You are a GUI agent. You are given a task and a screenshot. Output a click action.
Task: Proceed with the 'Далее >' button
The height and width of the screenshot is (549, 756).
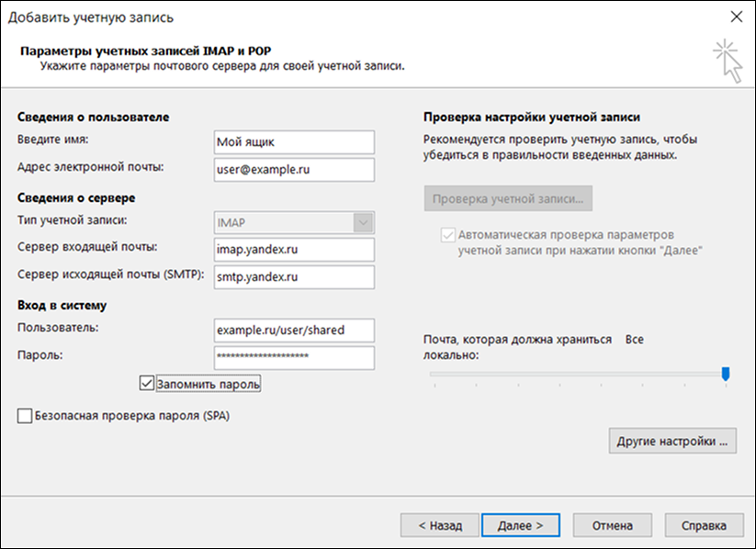(x=520, y=525)
